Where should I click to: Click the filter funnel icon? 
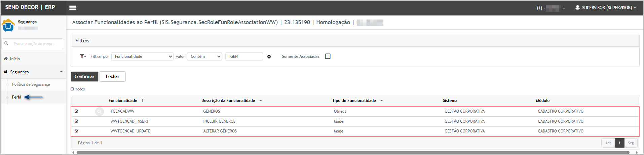(82, 56)
